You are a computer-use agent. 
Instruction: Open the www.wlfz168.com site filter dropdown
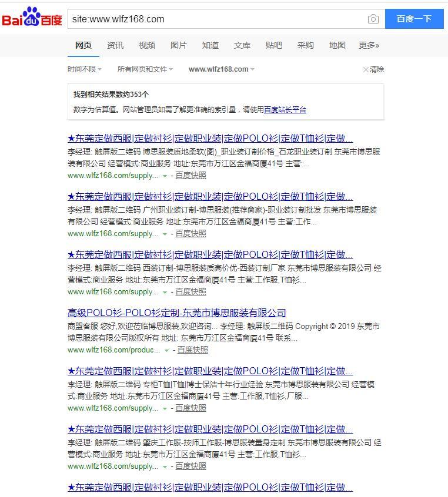[222, 69]
